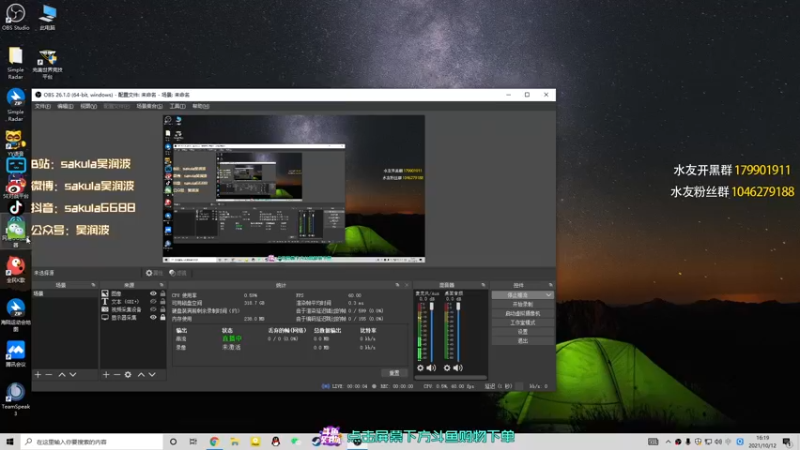The width and height of the screenshot is (800, 450).
Task: Toggle the lock on the 图像 source
Action: [x=163, y=294]
